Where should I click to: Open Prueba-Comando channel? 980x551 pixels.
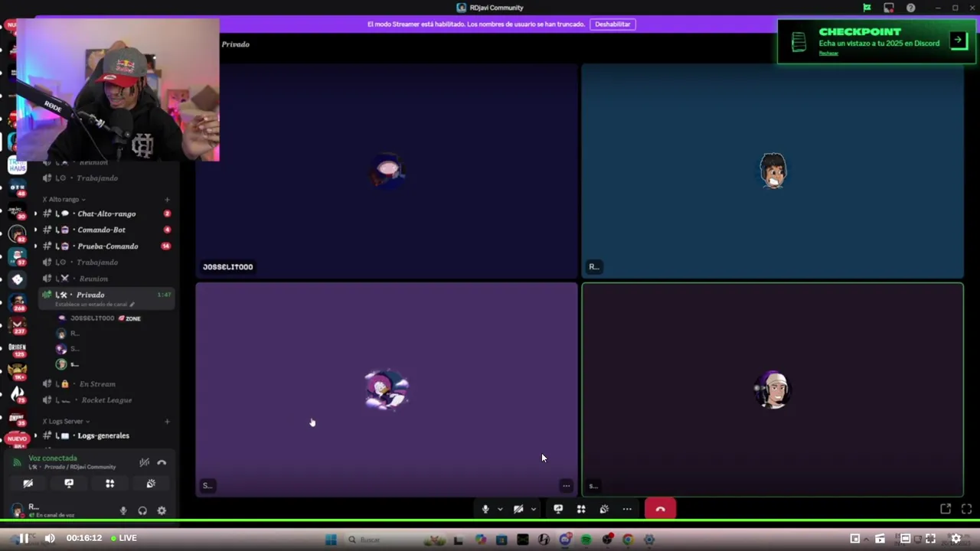(x=108, y=246)
